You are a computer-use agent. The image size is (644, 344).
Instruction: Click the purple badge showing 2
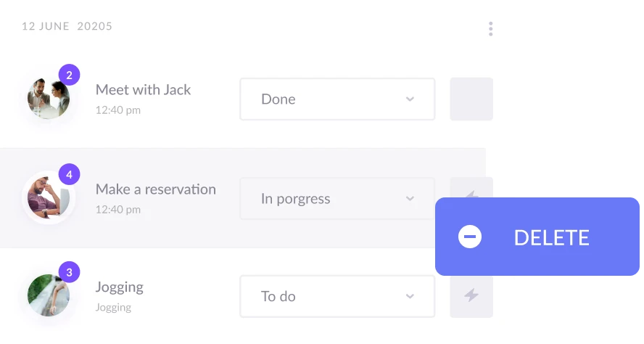click(69, 75)
